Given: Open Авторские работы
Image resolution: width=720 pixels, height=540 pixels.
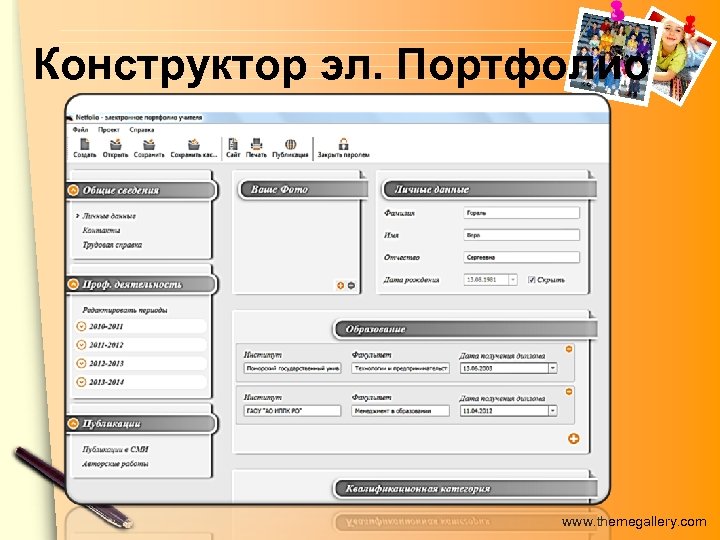Looking at the screenshot, I should pos(115,464).
